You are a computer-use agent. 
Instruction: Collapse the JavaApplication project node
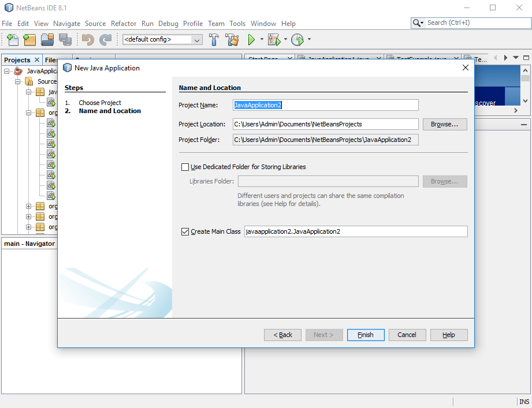point(6,71)
